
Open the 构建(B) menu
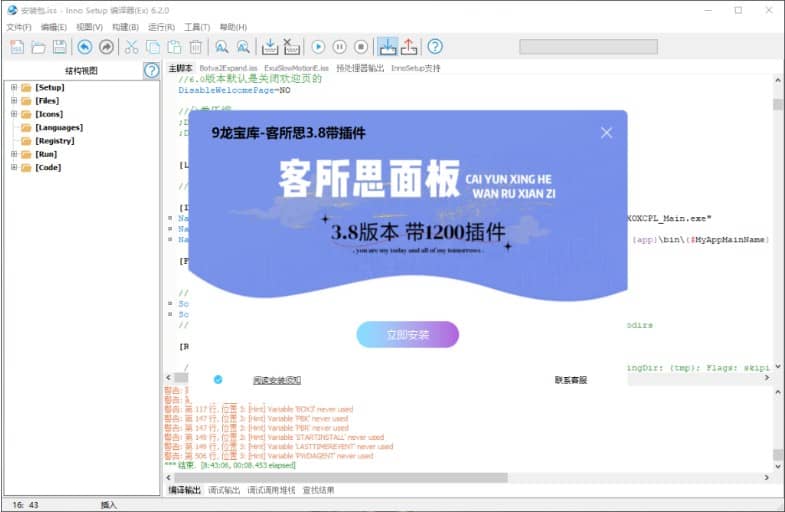point(125,27)
